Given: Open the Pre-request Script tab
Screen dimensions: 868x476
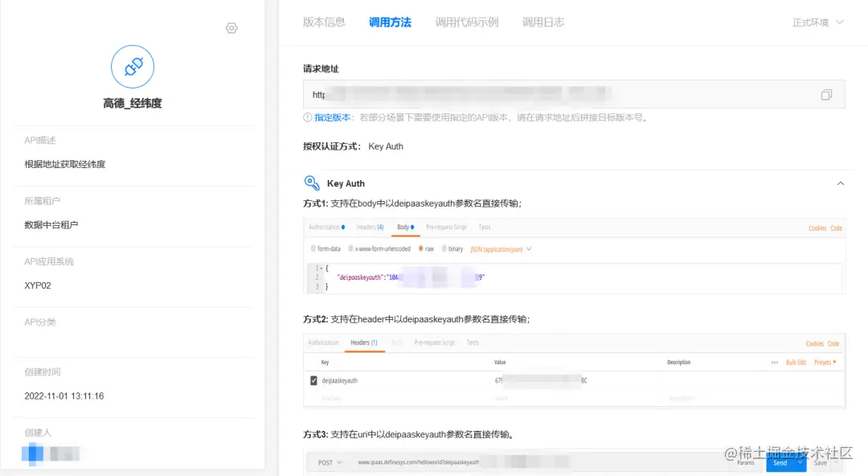Looking at the screenshot, I should [x=447, y=228].
